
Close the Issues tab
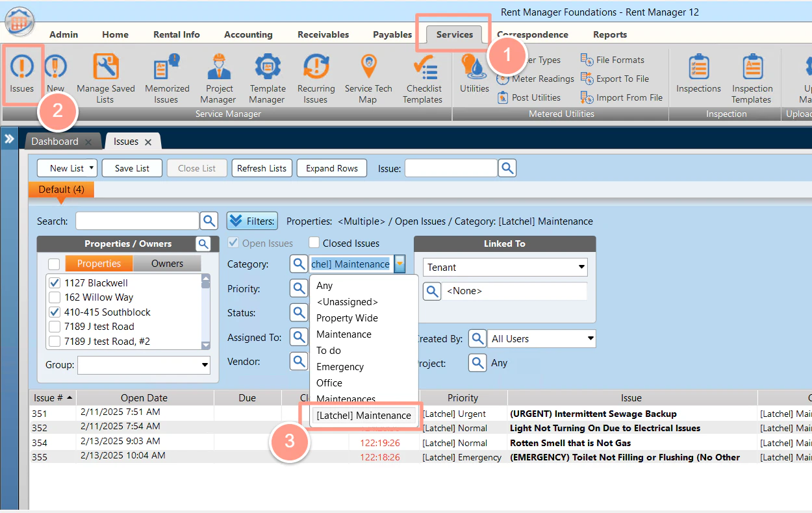click(148, 142)
